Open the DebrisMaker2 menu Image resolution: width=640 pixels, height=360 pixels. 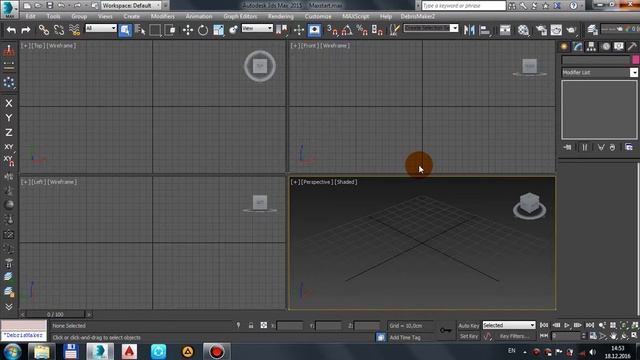[418, 16]
